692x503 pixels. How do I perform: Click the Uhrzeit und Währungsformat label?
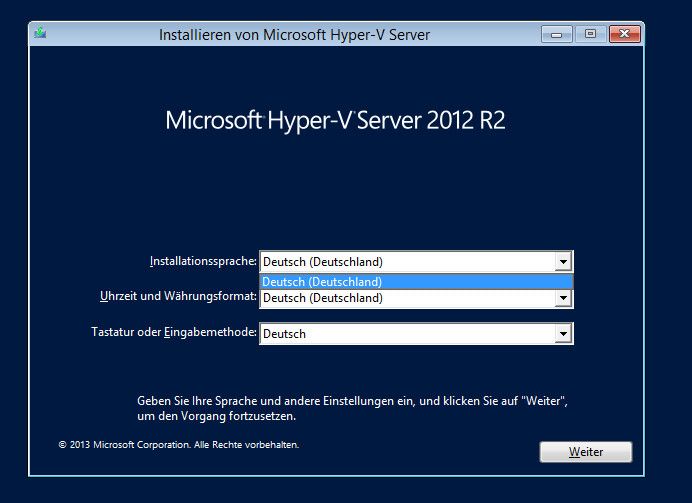tap(178, 296)
